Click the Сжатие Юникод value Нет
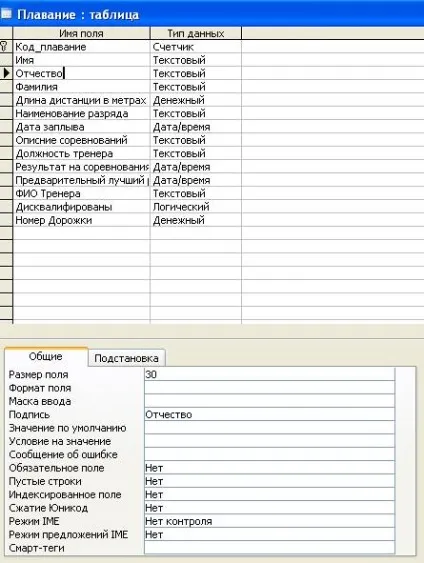The width and height of the screenshot is (424, 563). click(269, 508)
